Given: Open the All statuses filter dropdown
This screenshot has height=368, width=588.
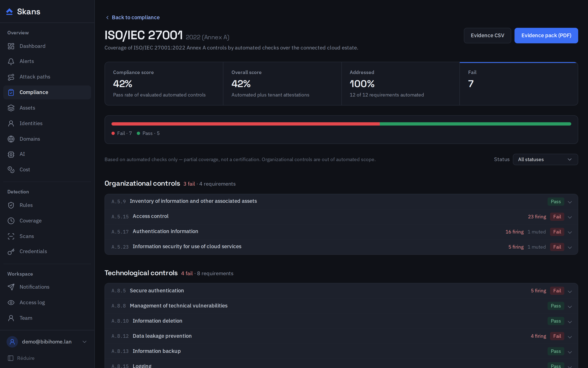Looking at the screenshot, I should (545, 159).
